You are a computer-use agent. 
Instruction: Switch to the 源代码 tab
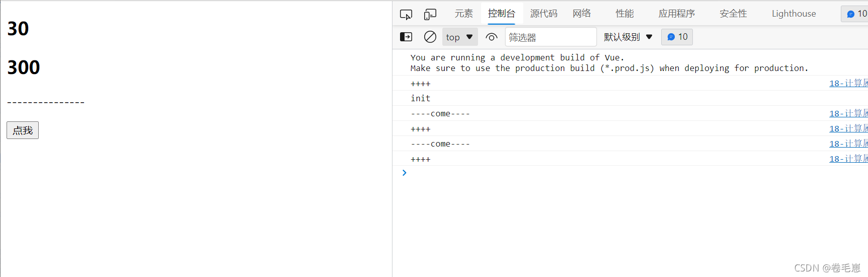(543, 14)
